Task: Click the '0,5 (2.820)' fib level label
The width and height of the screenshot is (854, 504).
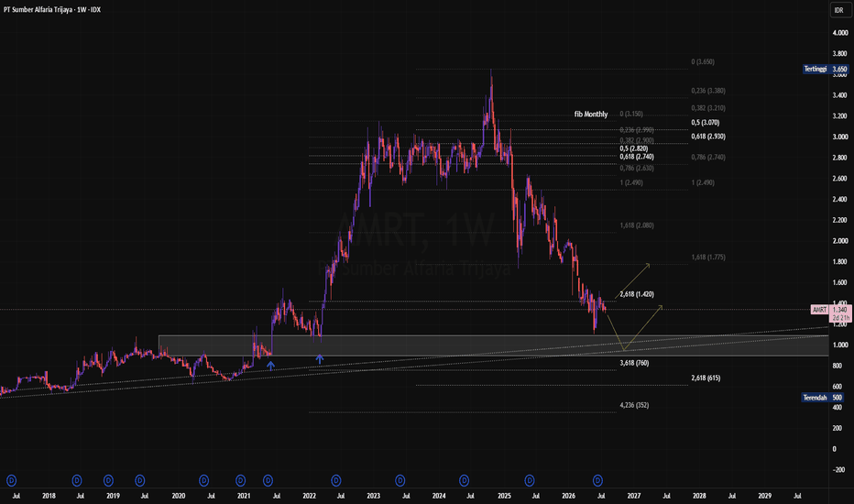Action: (633, 148)
